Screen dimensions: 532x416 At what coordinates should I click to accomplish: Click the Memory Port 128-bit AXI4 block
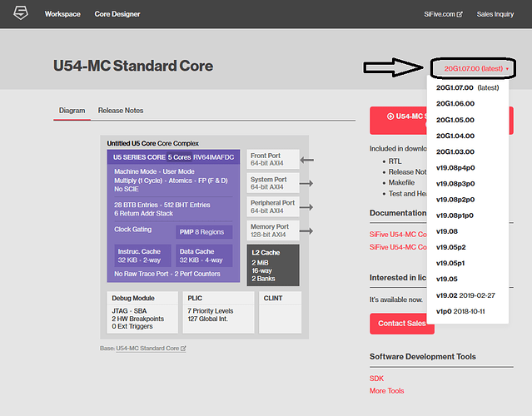pos(273,230)
